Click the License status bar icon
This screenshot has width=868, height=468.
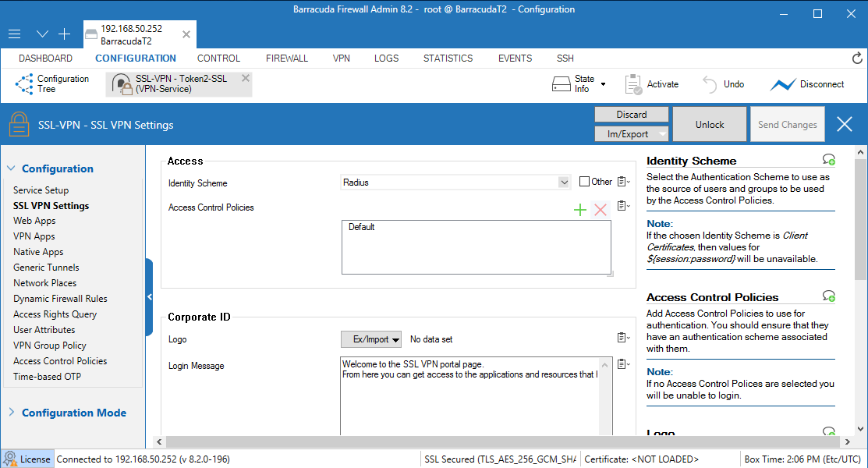(10, 459)
